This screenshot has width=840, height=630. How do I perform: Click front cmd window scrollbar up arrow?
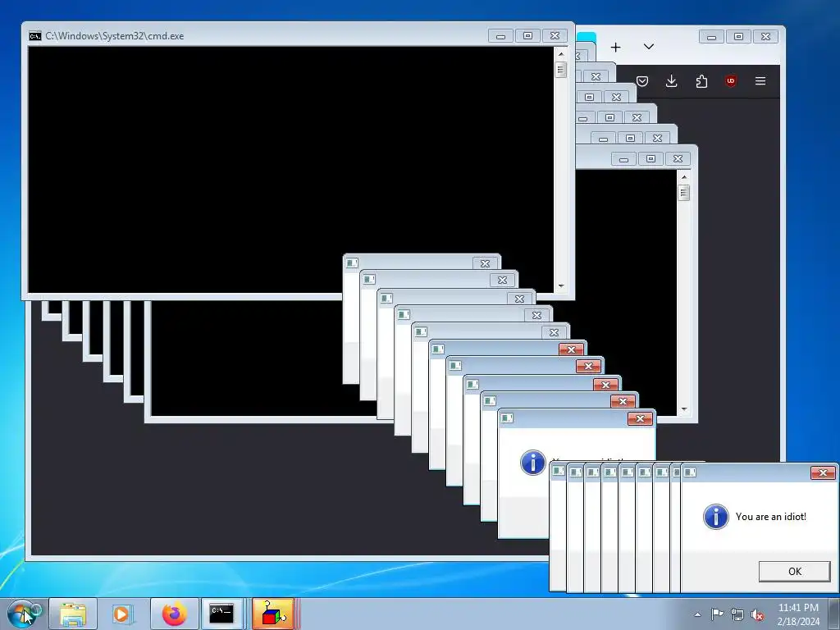pyautogui.click(x=561, y=54)
